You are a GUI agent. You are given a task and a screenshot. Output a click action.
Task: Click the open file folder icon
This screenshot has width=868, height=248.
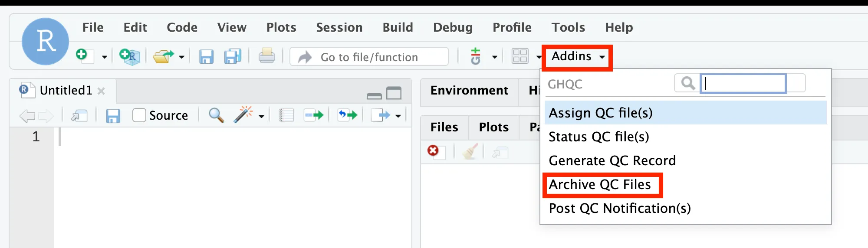tap(163, 56)
